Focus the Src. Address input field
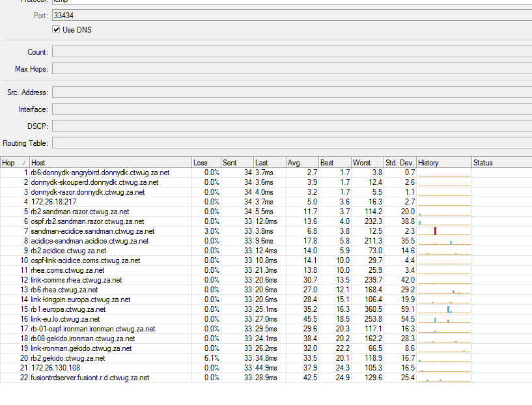 292,92
